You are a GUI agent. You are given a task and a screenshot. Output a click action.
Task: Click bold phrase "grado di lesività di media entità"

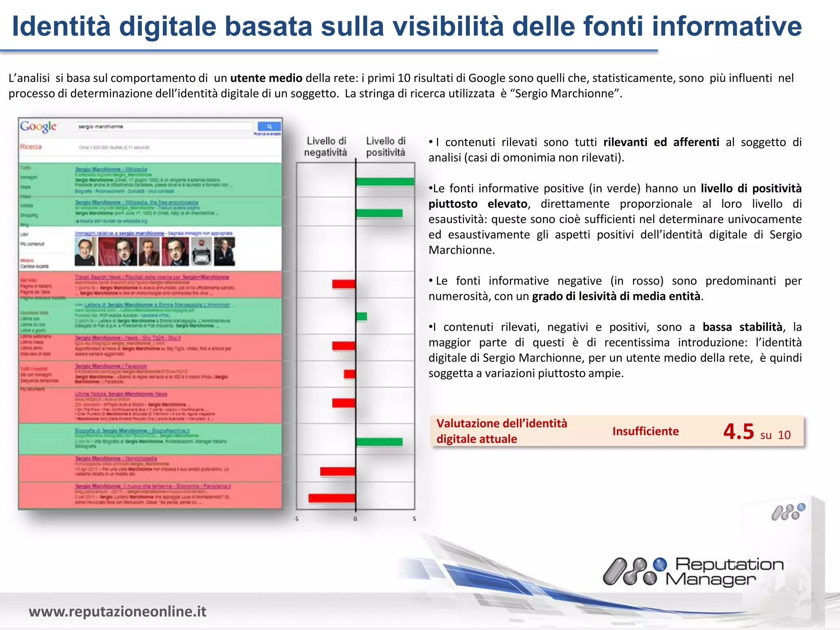click(616, 296)
